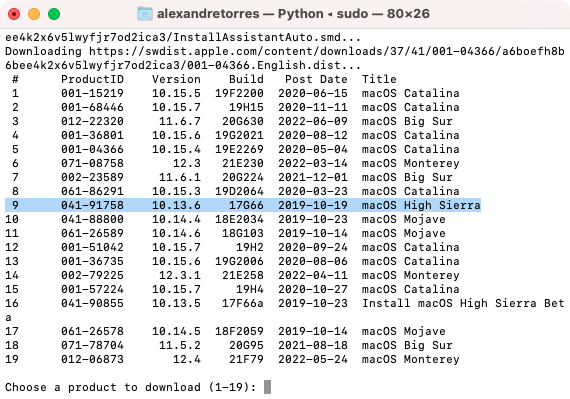The image size is (570, 399).
Task: Click the 'Post Date' column header
Action: [316, 79]
